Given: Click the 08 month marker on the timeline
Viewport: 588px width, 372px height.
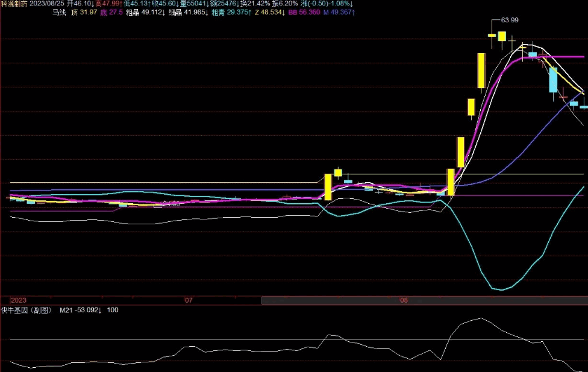Looking at the screenshot, I should pyautogui.click(x=404, y=300).
